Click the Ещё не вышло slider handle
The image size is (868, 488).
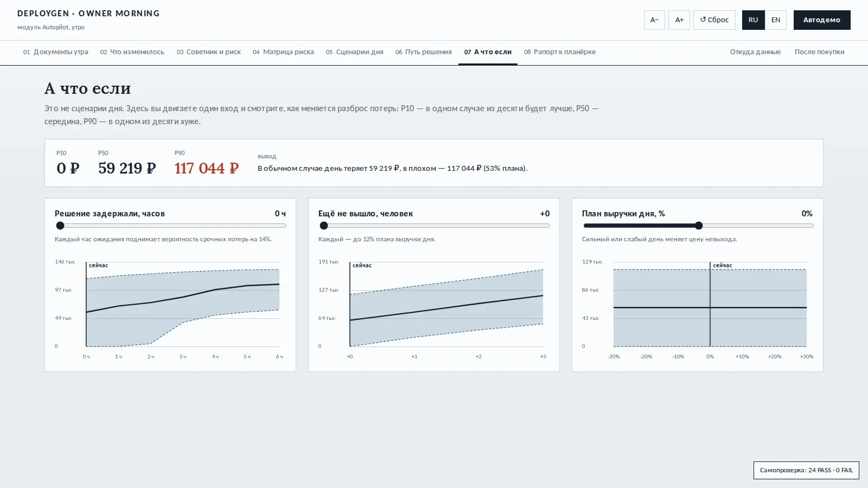click(324, 226)
